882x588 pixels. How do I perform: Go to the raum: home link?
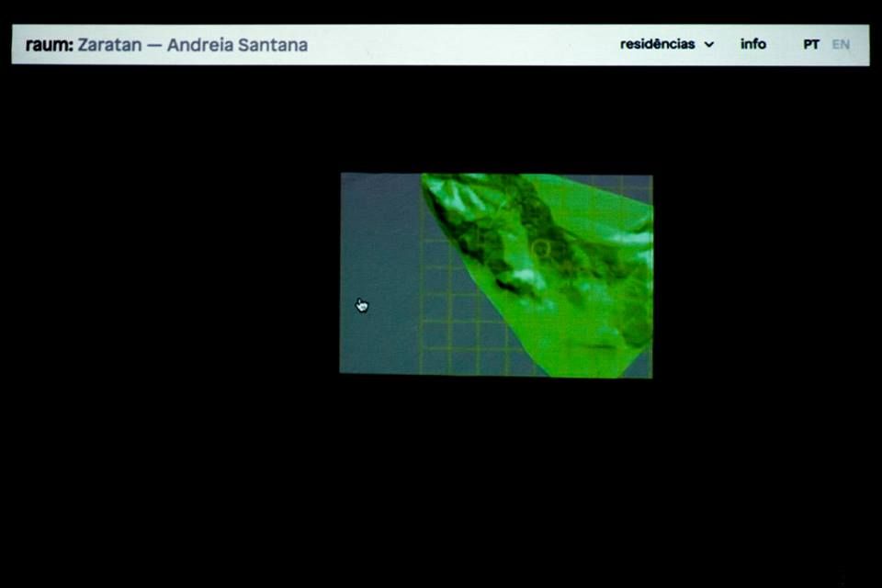[x=50, y=44]
